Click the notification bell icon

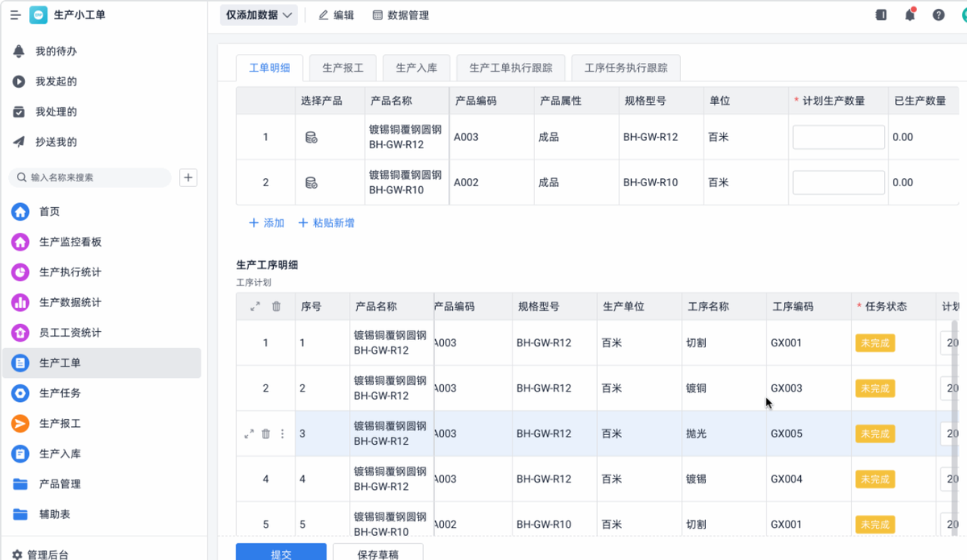pos(910,15)
